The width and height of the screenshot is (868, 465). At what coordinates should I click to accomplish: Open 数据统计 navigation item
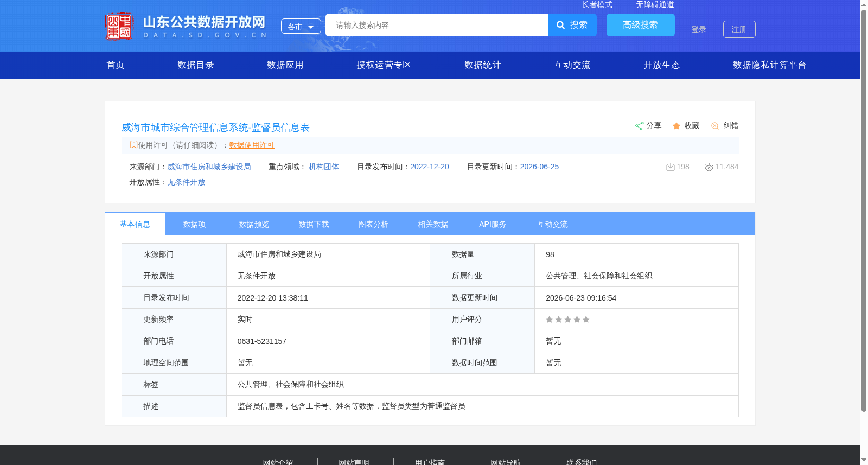pyautogui.click(x=483, y=65)
